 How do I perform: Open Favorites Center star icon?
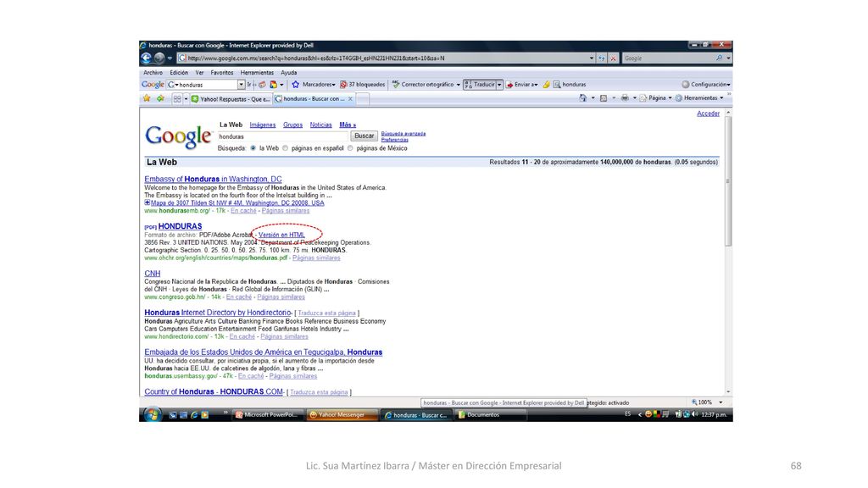147,98
